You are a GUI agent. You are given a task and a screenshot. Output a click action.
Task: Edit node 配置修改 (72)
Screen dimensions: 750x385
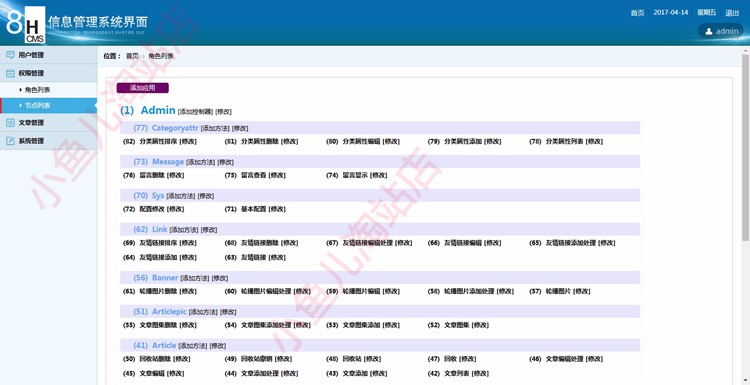click(176, 209)
